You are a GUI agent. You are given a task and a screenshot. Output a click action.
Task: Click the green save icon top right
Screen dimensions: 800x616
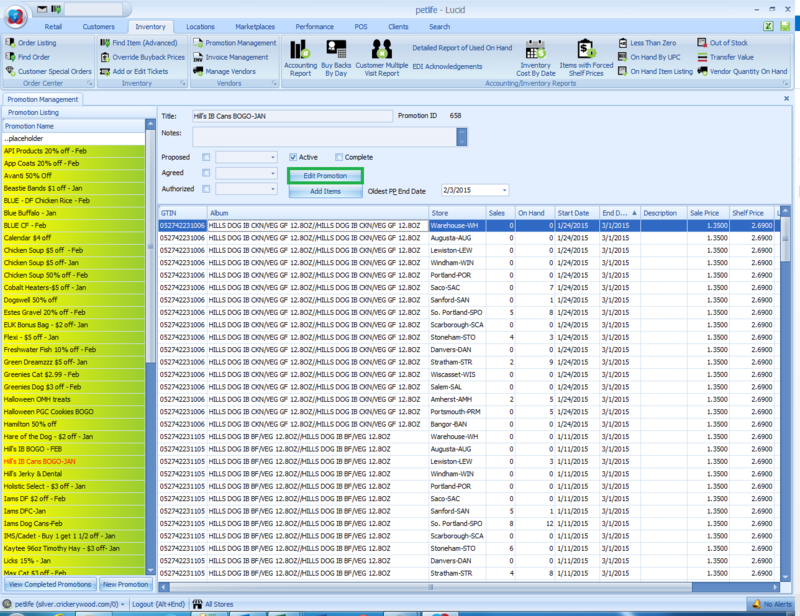click(785, 26)
